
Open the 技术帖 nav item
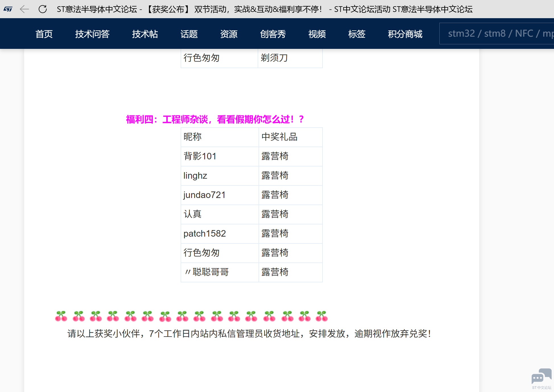coord(145,34)
